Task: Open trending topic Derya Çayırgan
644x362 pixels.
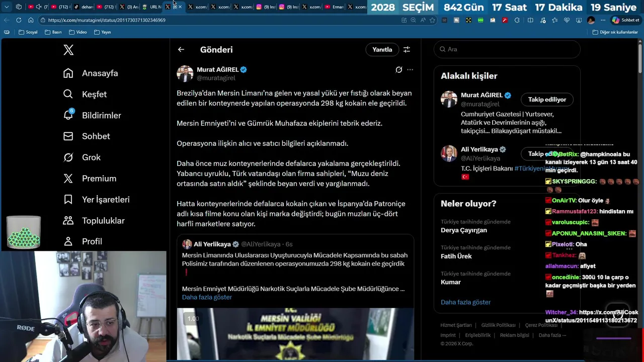Action: coord(463,230)
